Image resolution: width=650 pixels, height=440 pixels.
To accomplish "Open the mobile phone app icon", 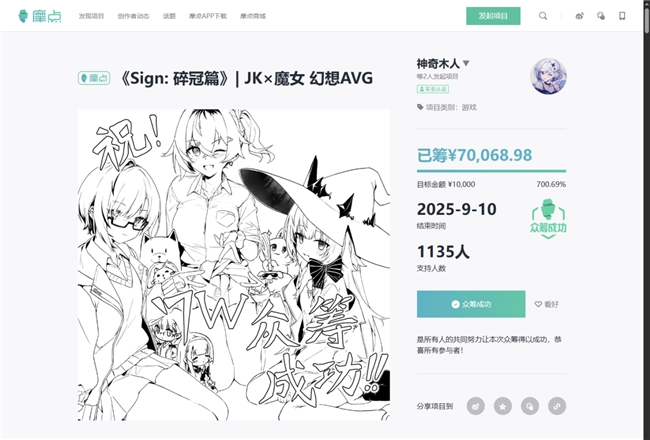I will [x=622, y=16].
